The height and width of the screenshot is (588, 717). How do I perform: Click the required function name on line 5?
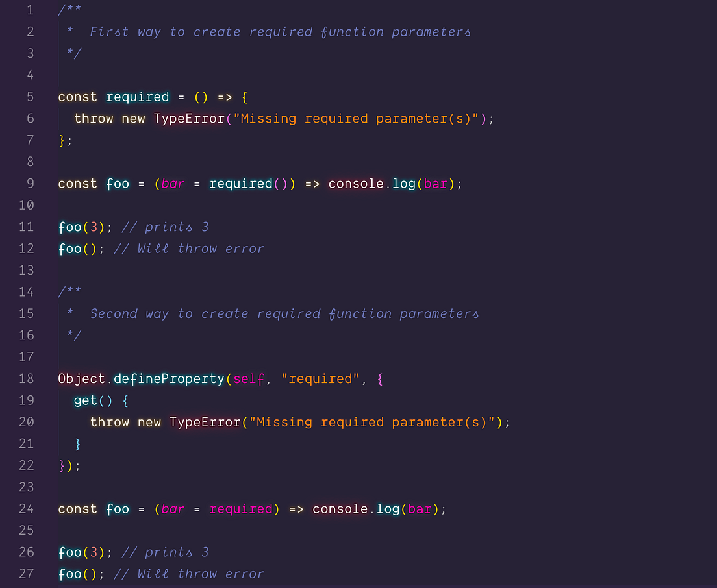pyautogui.click(x=137, y=97)
